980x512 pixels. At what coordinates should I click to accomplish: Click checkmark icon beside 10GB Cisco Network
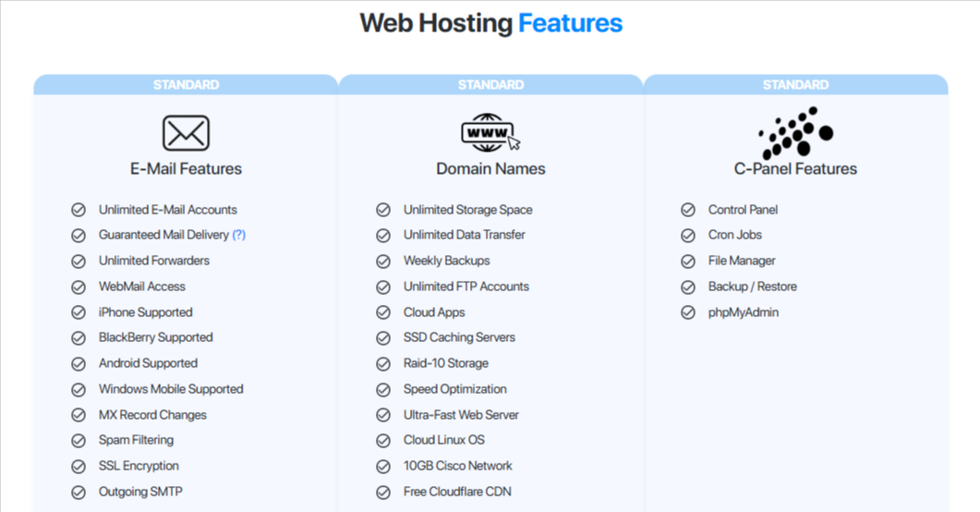[383, 467]
